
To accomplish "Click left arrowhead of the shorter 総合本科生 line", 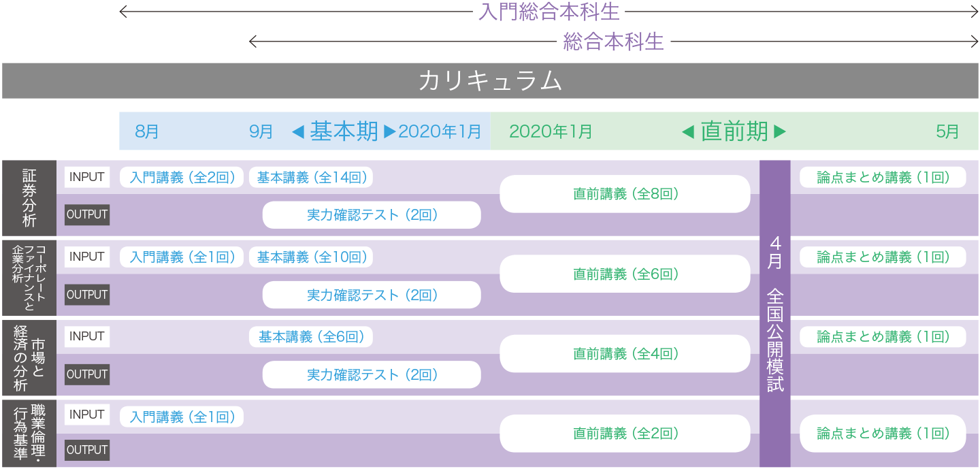I will tap(252, 42).
